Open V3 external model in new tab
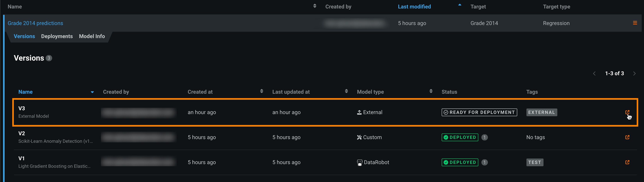 627,112
